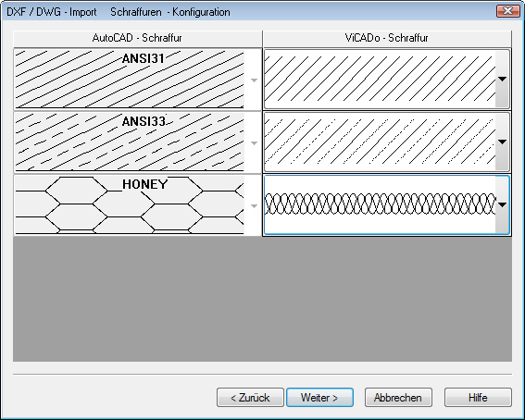Screen dimensions: 525x420
Task: Cancel the import via Abbrechen
Action: click(x=398, y=398)
